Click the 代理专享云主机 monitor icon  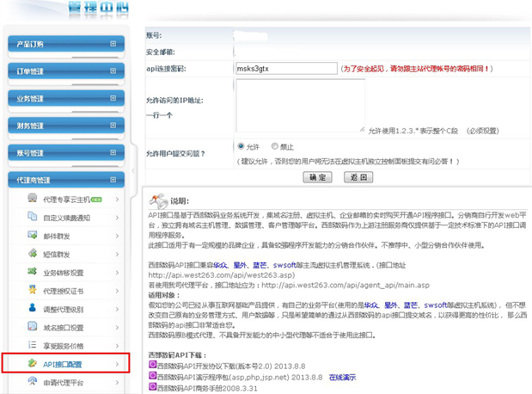pyautogui.click(x=33, y=199)
